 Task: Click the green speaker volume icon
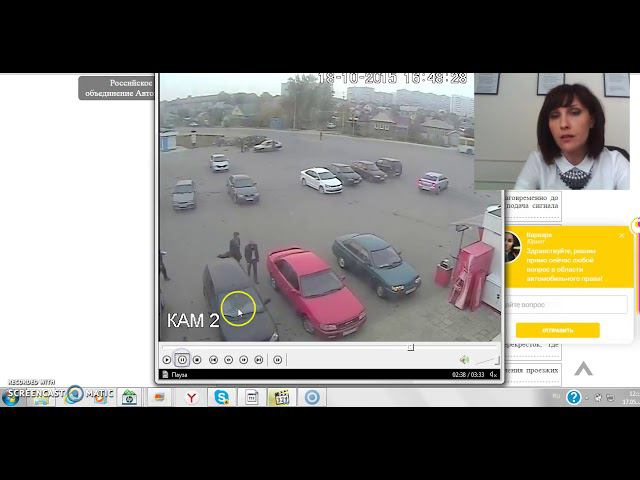(464, 360)
